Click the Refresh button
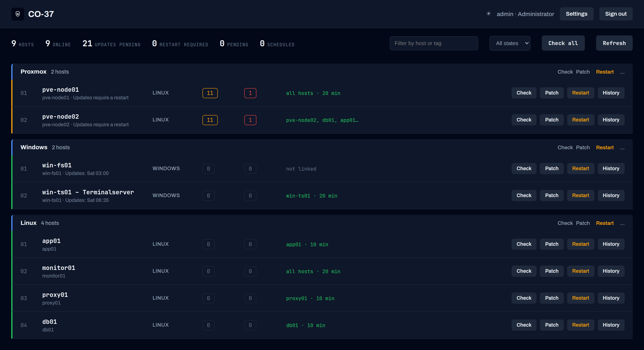 pyautogui.click(x=614, y=43)
